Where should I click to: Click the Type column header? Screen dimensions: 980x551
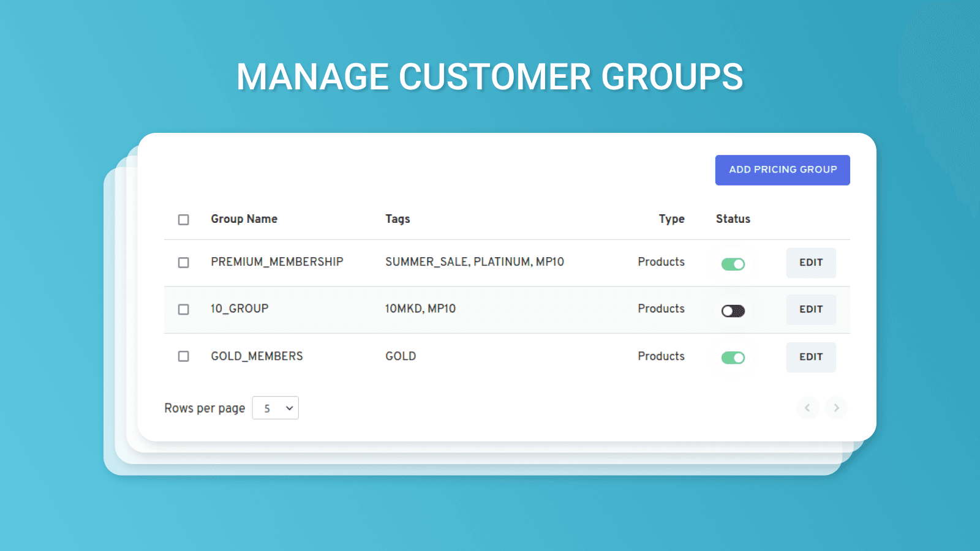[x=671, y=219]
